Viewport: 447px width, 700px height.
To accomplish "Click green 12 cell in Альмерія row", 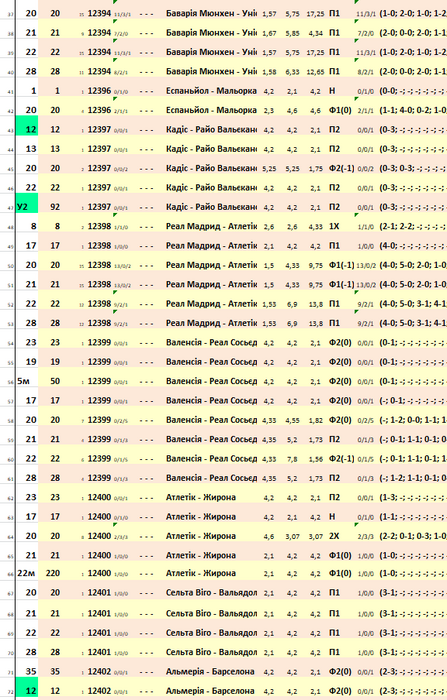I will click(27, 691).
